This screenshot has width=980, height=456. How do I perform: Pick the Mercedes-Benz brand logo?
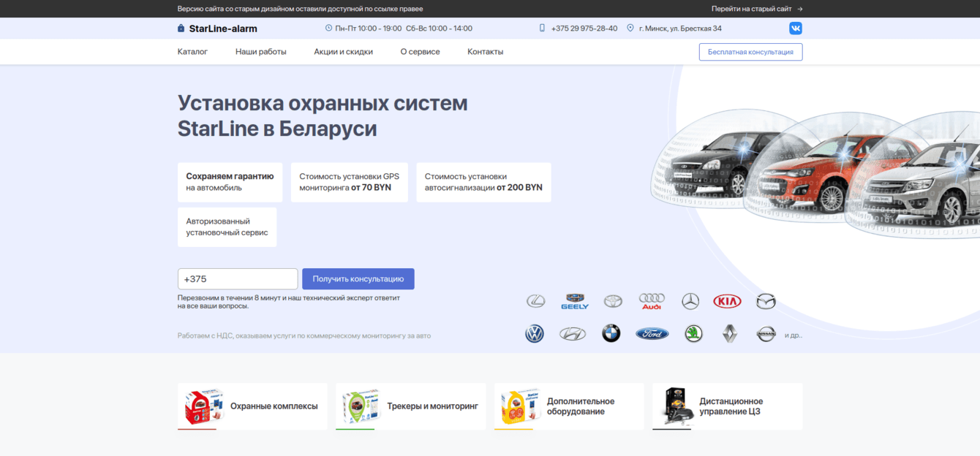pyautogui.click(x=690, y=301)
